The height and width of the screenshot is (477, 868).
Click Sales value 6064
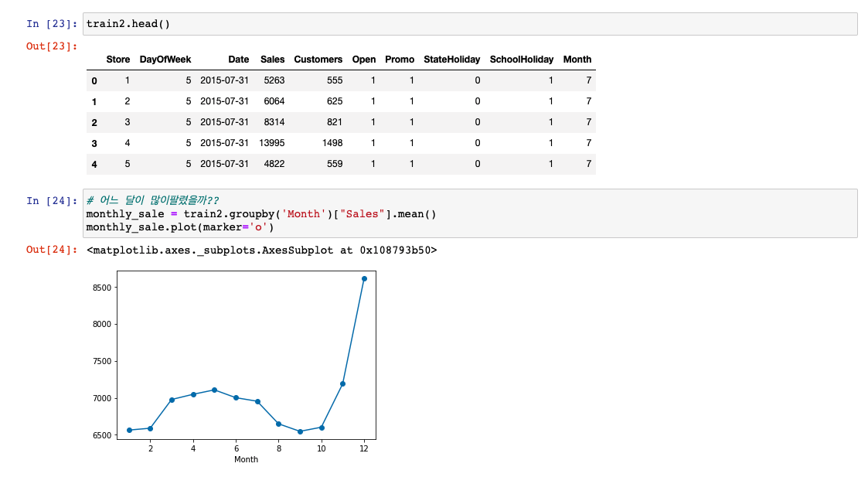(x=274, y=101)
